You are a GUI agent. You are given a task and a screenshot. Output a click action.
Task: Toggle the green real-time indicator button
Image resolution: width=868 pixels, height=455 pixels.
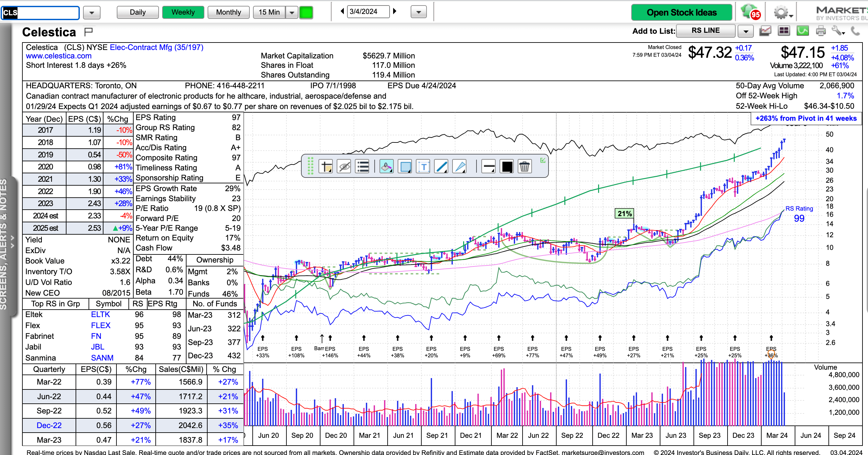306,12
